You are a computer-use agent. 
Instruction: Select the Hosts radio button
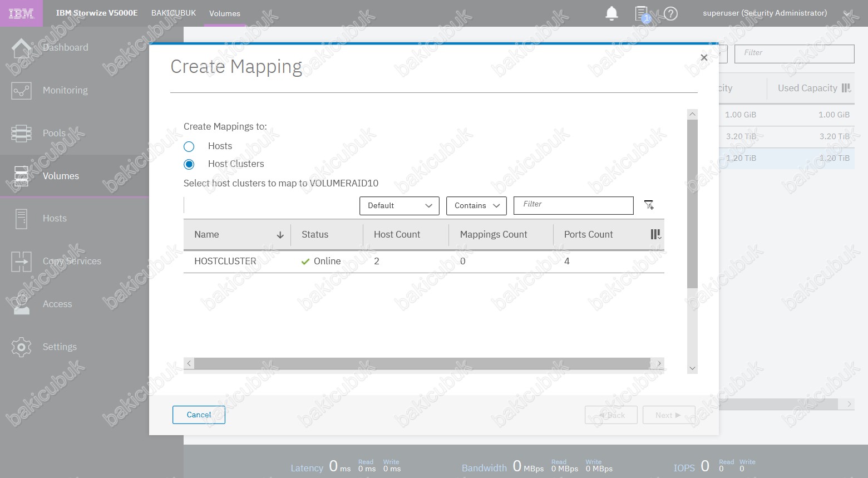coord(189,146)
